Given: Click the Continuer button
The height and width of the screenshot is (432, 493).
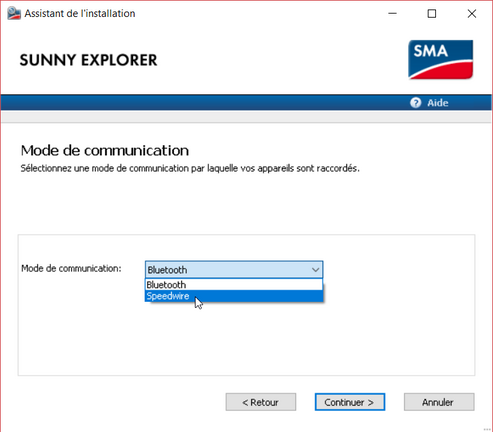Looking at the screenshot, I should (x=350, y=402).
